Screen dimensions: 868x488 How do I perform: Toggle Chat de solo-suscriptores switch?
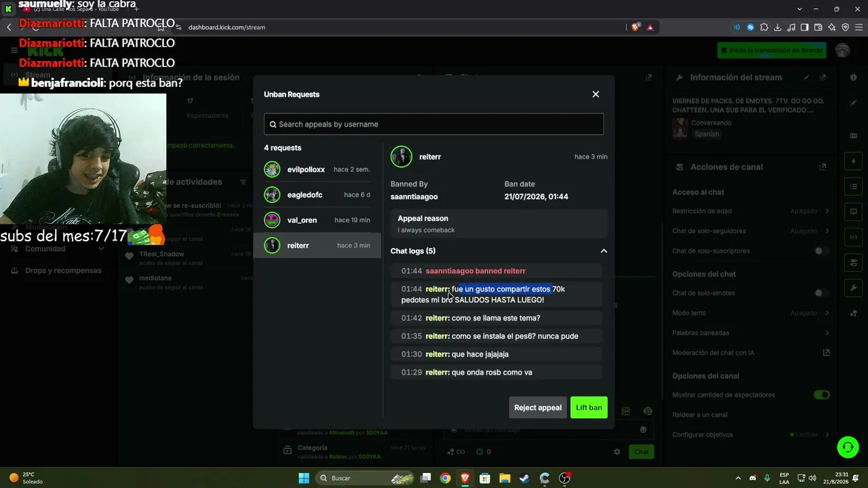coord(822,251)
